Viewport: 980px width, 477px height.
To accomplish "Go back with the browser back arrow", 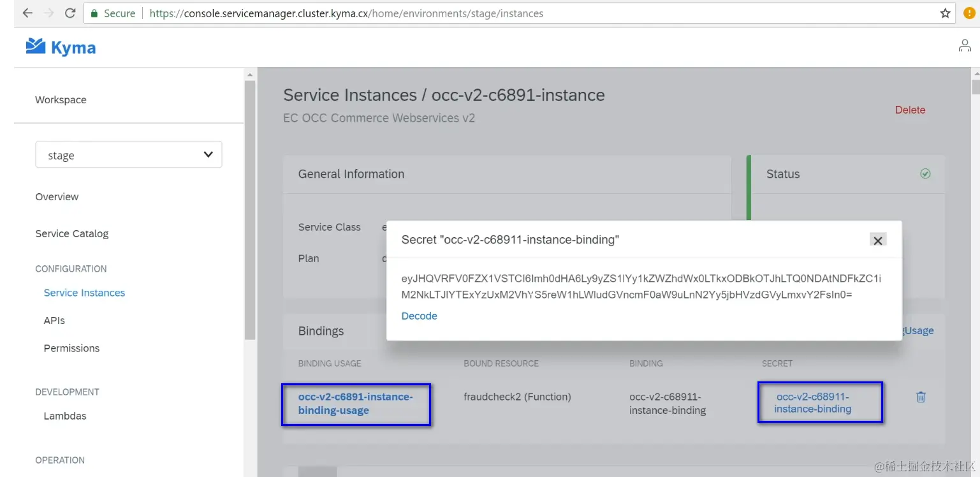I will tap(27, 13).
